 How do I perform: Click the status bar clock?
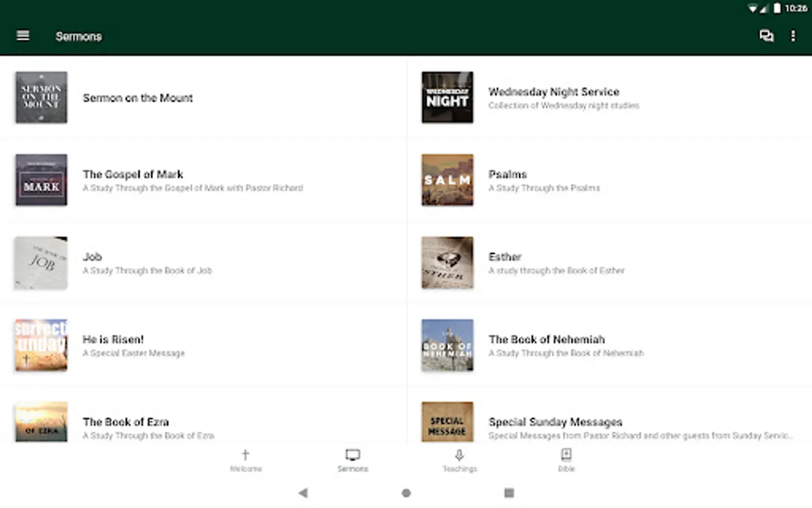point(796,8)
